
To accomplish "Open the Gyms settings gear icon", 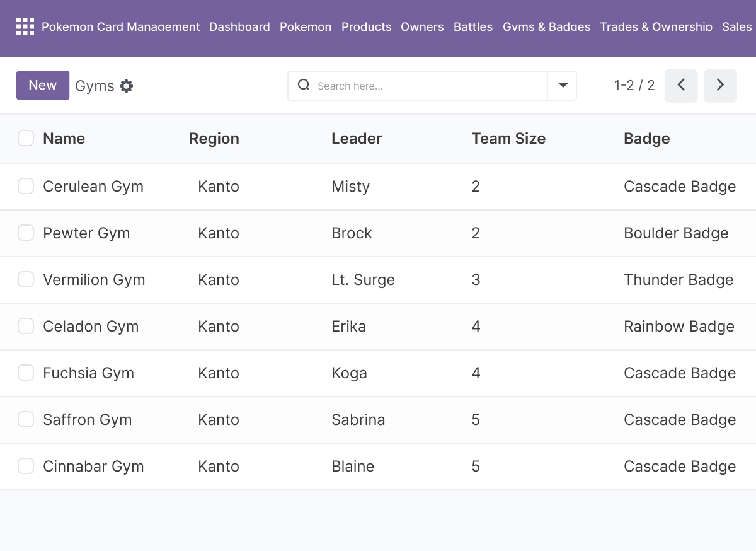I will pos(127,86).
